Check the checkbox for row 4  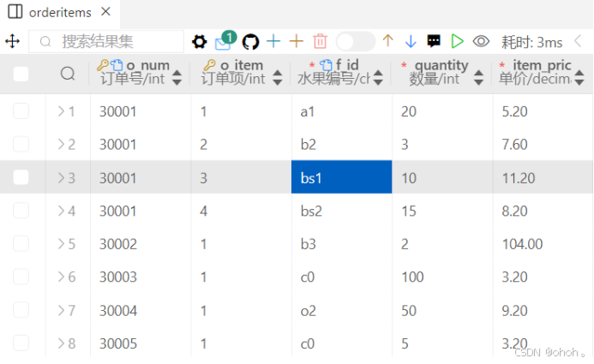[x=21, y=211]
